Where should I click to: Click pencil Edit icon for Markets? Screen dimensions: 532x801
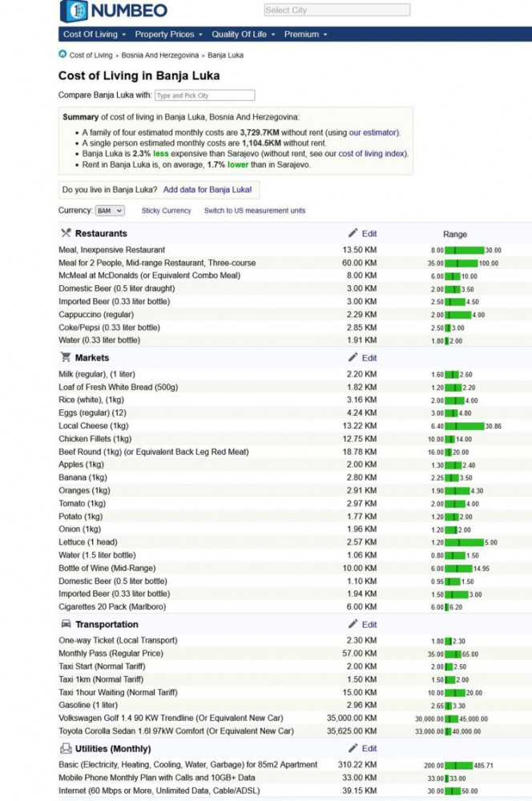(x=353, y=357)
